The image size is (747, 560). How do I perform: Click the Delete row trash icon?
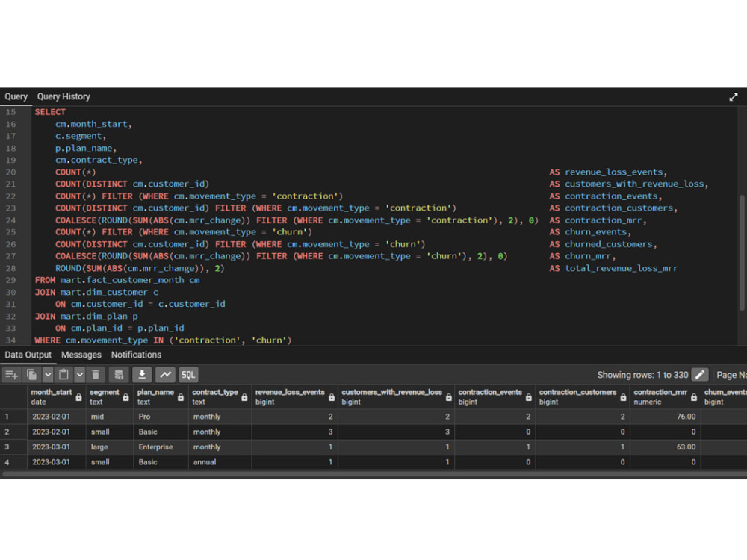coord(96,375)
